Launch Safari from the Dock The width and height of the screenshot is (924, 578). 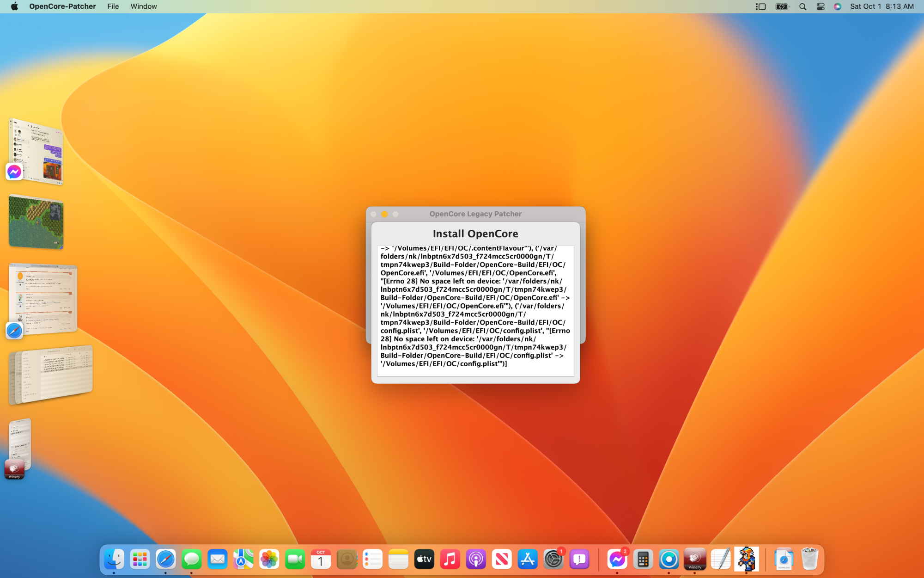click(165, 560)
